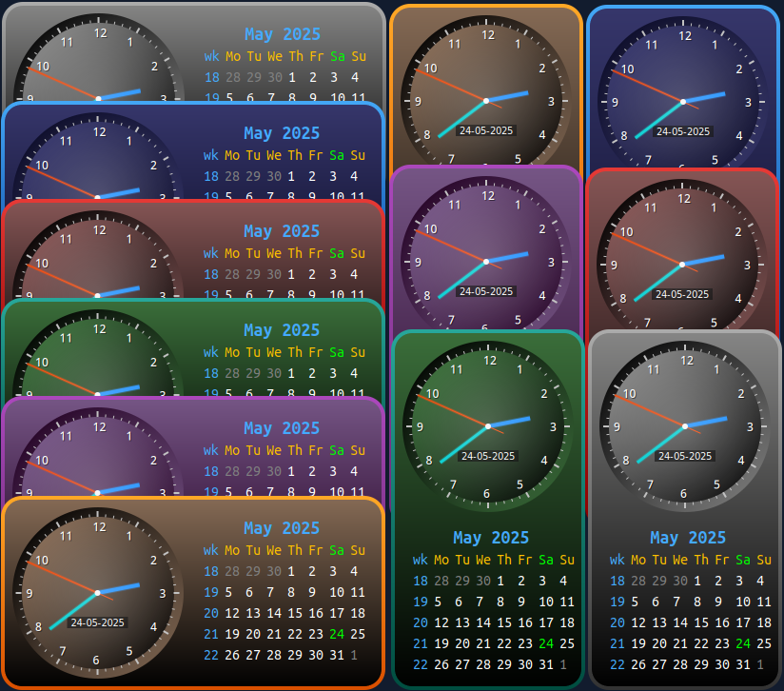Viewport: 784px width, 691px height.
Task: Open the May 2025 month selector in the gray widget
Action: click(687, 538)
